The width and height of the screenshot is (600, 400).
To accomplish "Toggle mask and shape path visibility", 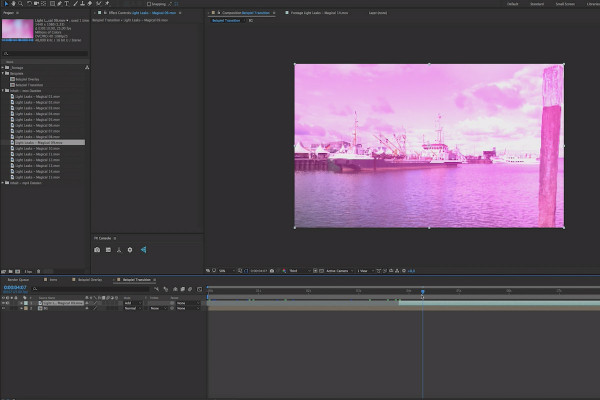I will pos(246,271).
